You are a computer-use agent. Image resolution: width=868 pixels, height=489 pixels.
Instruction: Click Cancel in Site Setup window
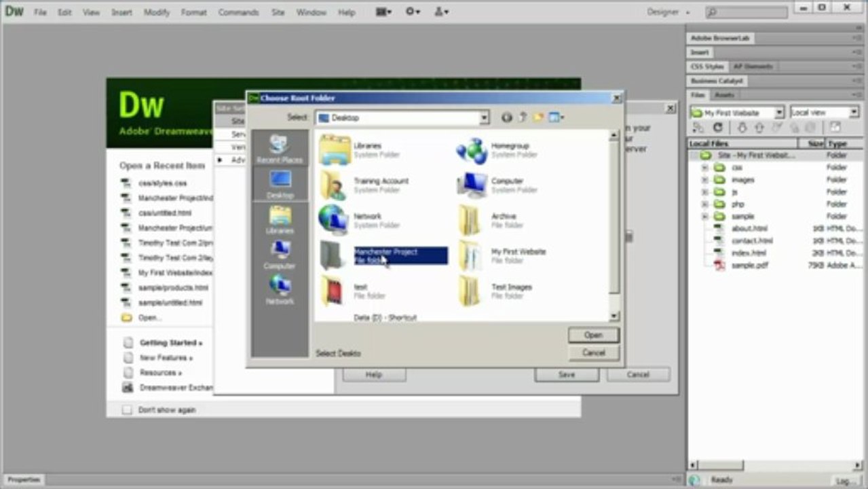[638, 374]
